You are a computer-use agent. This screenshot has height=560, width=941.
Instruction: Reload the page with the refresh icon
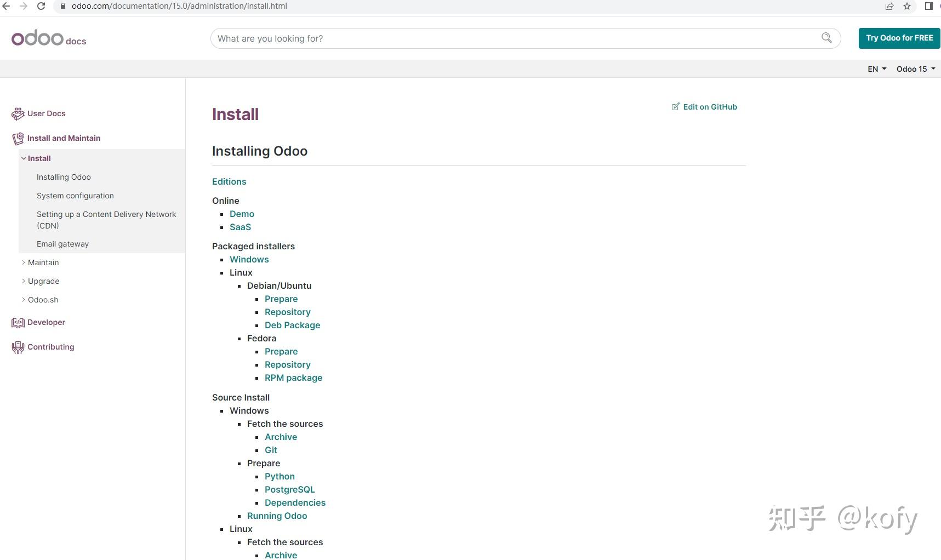(x=41, y=7)
